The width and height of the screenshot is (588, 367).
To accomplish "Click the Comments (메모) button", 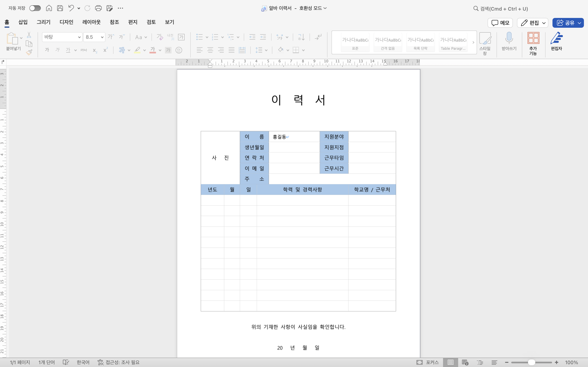I will point(500,23).
